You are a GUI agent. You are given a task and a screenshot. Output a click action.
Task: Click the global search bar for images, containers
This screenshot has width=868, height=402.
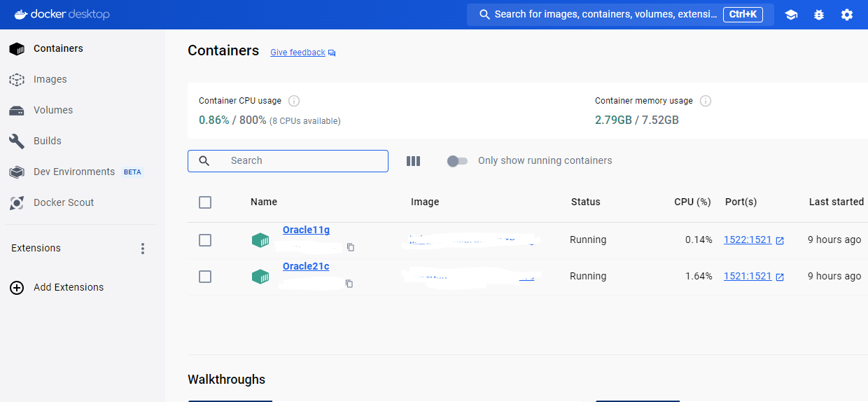coord(620,14)
